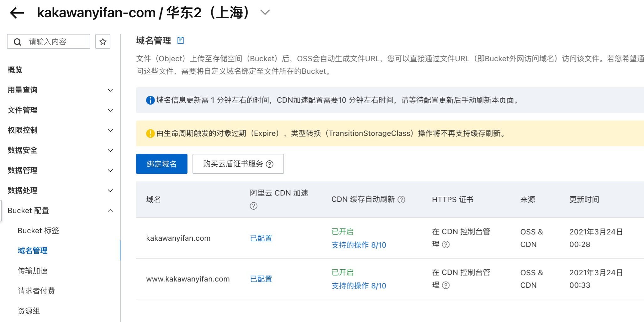Click 支持的操作 8/10 link for www.kakawanyifan.com
The image size is (644, 322).
359,286
